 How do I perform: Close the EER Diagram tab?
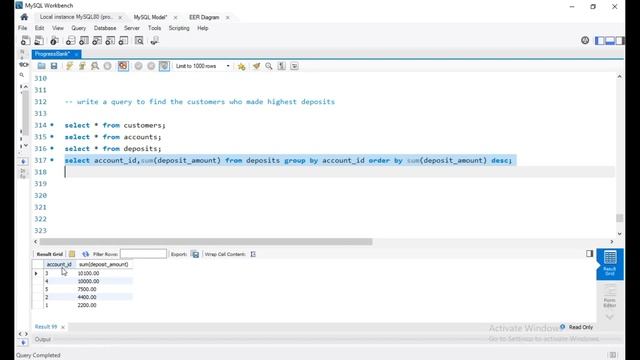click(228, 18)
